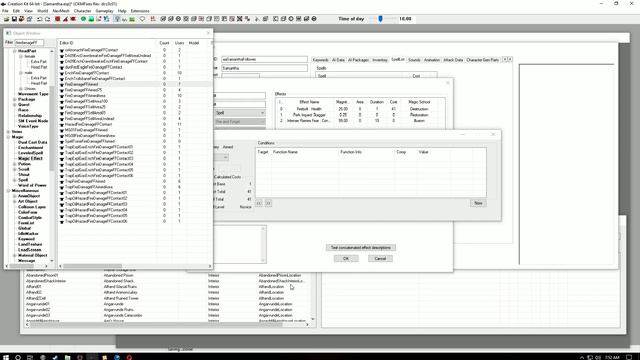The image size is (640, 360).
Task: Switch to the Keywords tab
Action: click(x=320, y=60)
